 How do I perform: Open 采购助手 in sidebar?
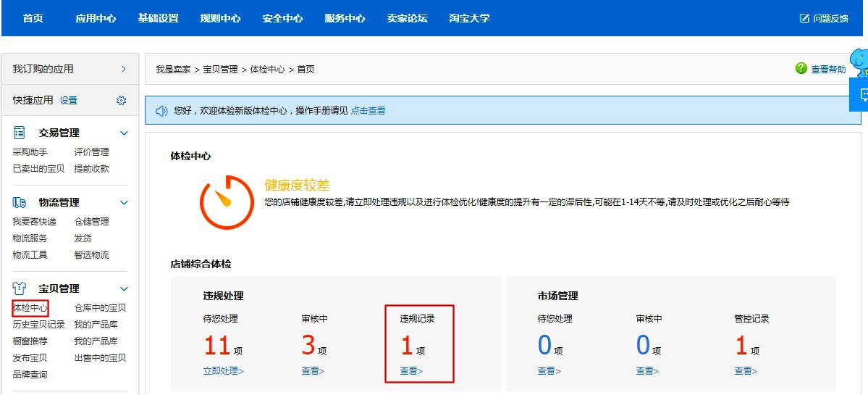30,151
